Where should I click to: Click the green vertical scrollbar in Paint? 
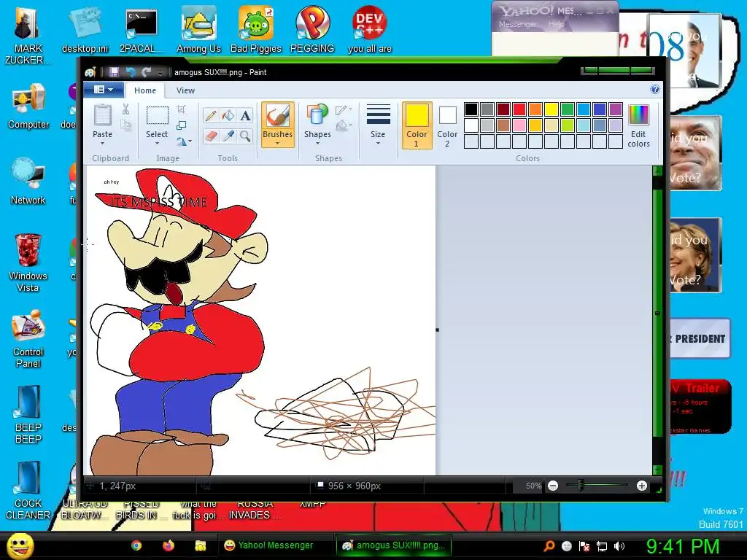[x=657, y=313]
